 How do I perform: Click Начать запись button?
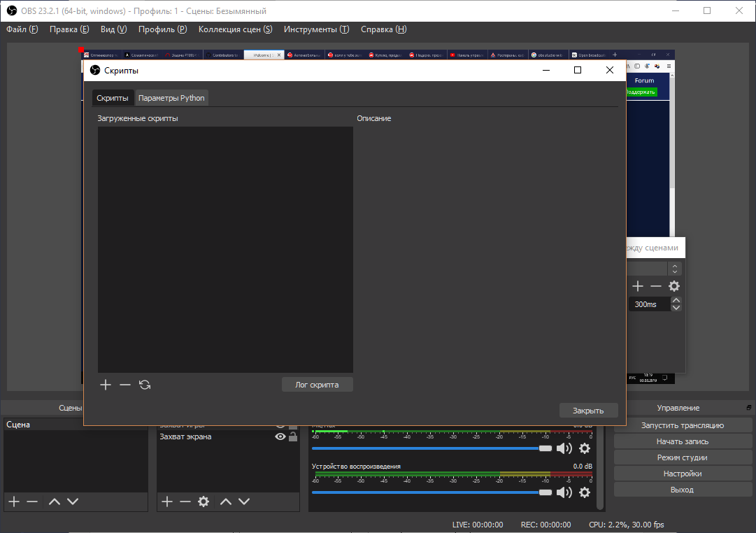[683, 441]
